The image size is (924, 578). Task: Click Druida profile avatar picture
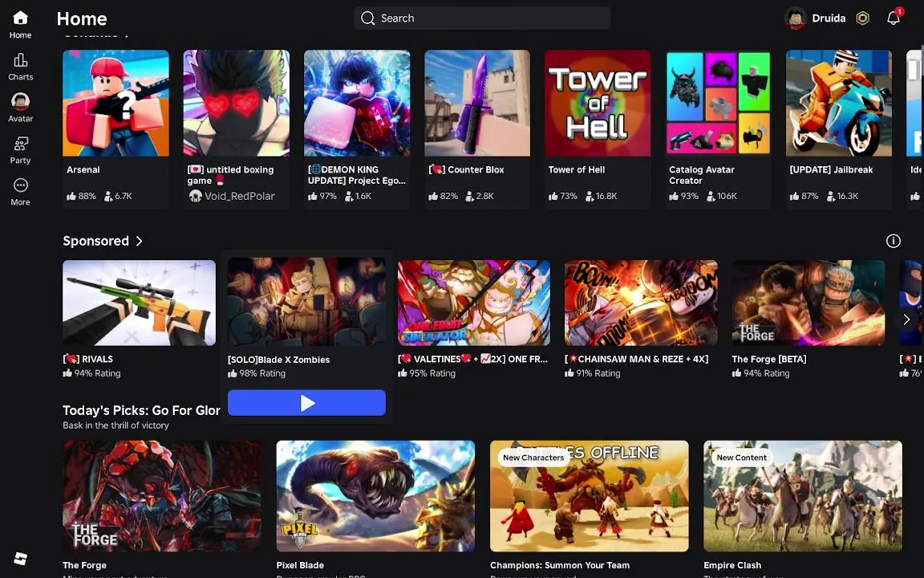click(796, 18)
